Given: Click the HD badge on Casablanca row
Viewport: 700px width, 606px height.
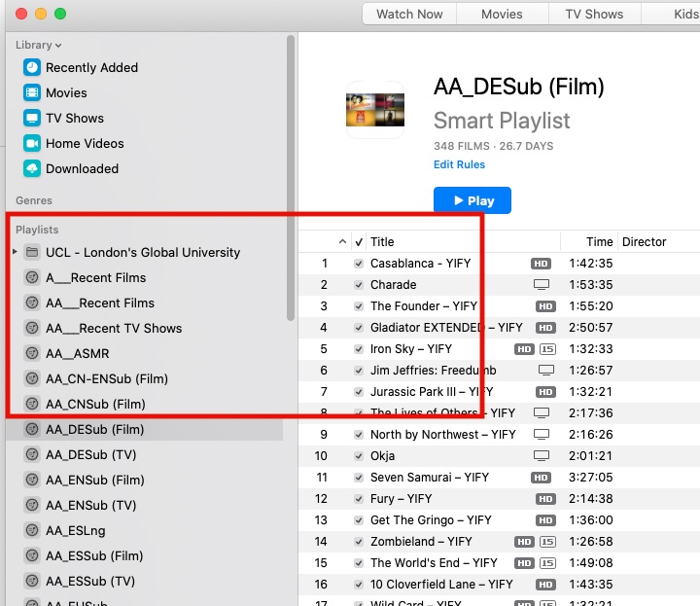Looking at the screenshot, I should [541, 264].
